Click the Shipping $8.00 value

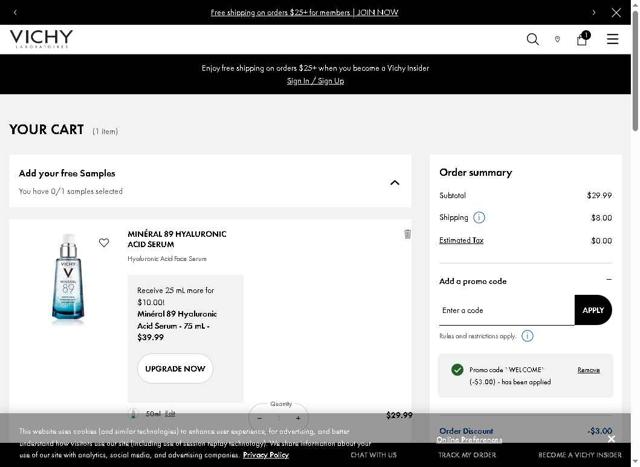tap(601, 218)
